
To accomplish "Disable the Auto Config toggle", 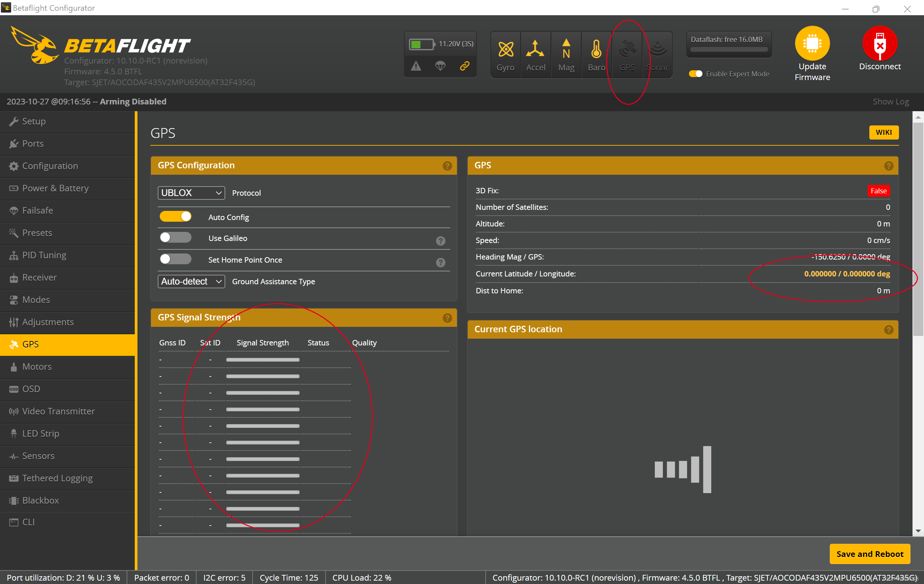I will point(175,217).
